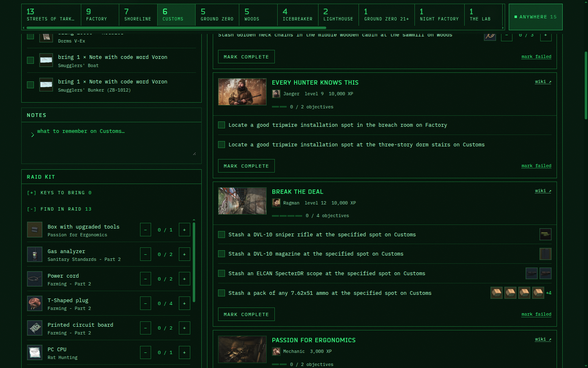
Task: Mark Break the Deal as failed
Action: pyautogui.click(x=536, y=314)
